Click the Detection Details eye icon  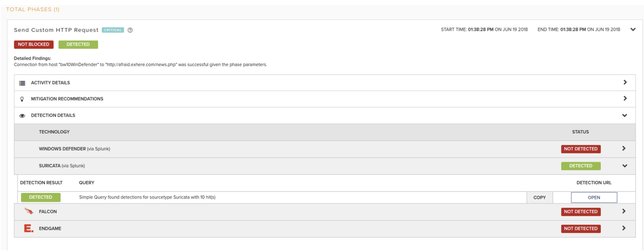[x=23, y=116]
